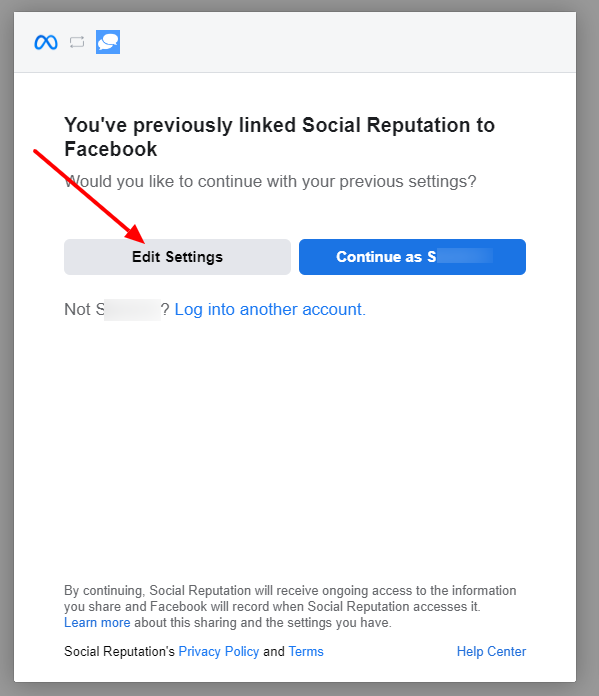Click the gray exchange arrows icon

(77, 42)
